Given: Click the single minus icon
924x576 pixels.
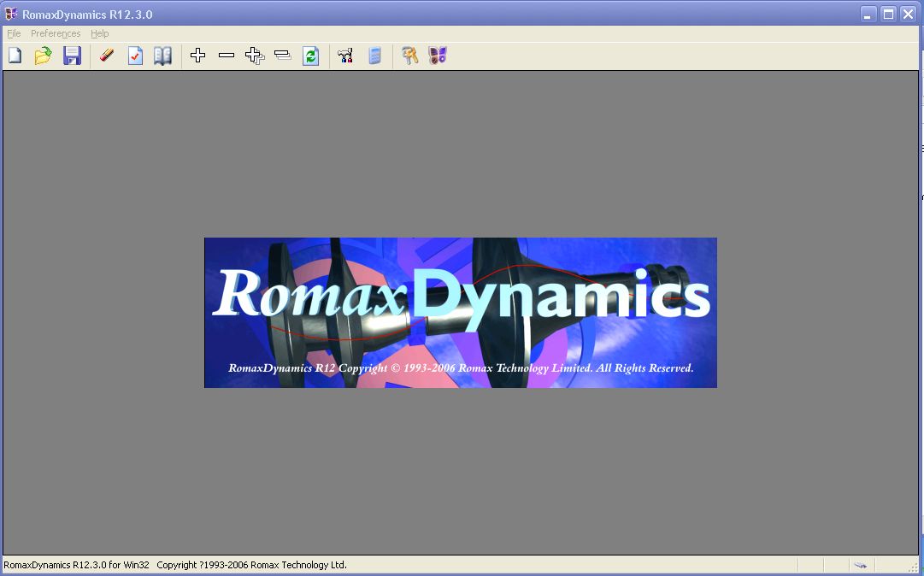Looking at the screenshot, I should tap(227, 56).
